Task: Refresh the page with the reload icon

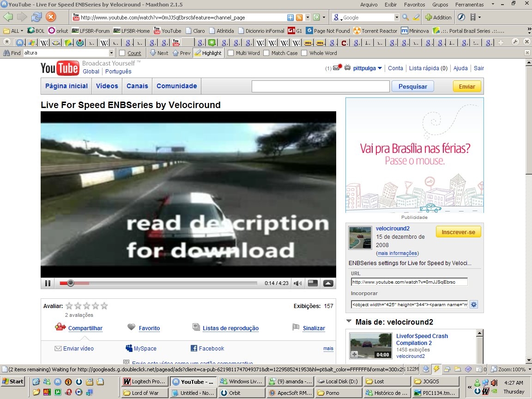Action: point(36,17)
